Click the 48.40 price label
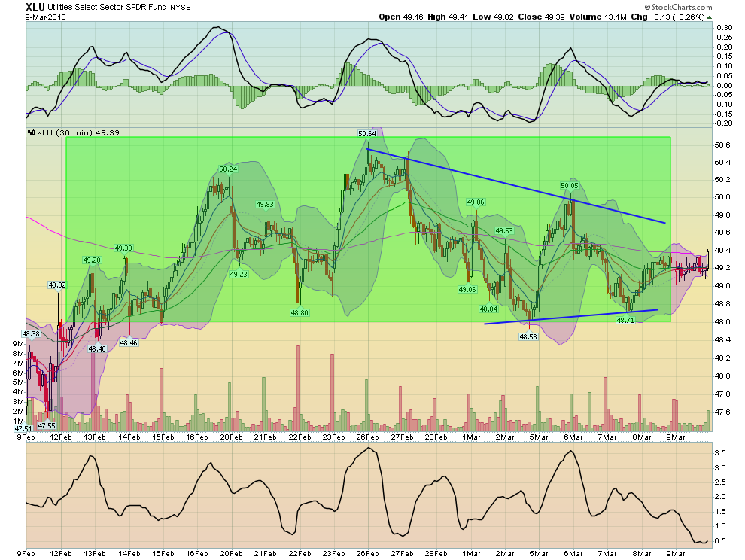Image resolution: width=745 pixels, height=560 pixels. click(x=97, y=348)
